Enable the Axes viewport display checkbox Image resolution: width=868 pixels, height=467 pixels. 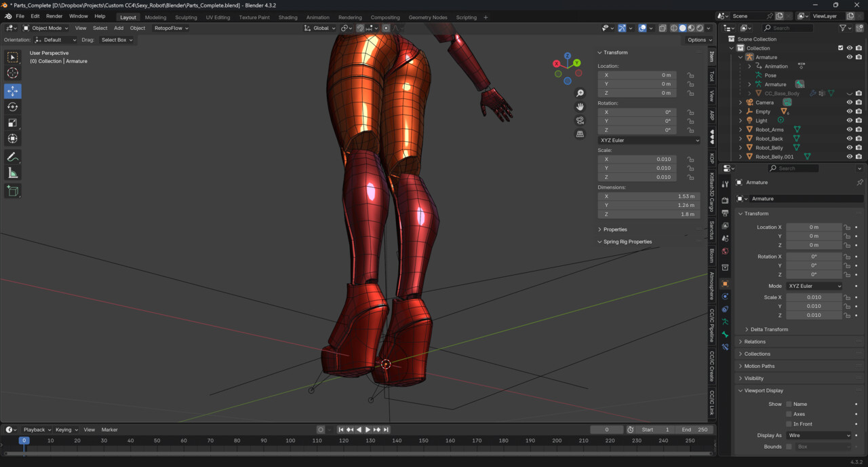click(789, 414)
